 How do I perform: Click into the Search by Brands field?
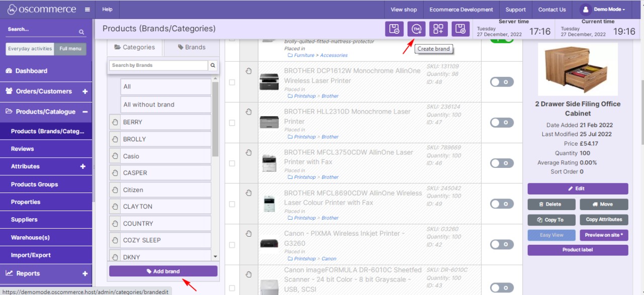tap(158, 65)
